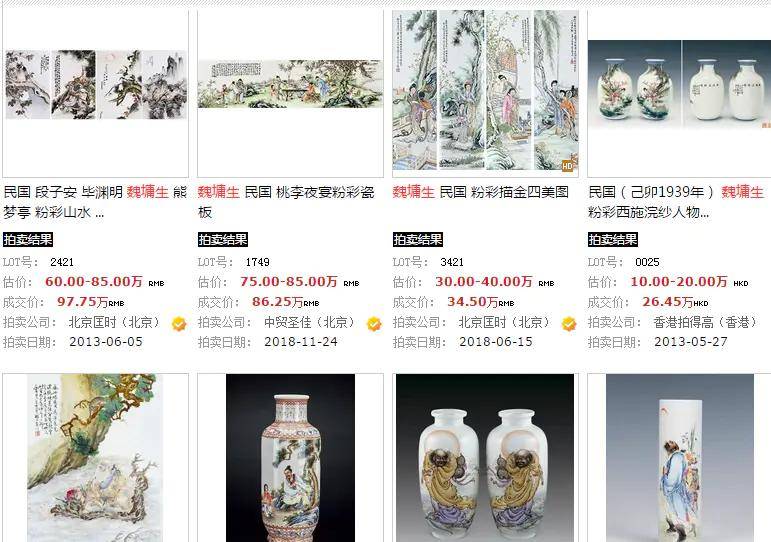Click 拍卖结果 label for lot 1749

click(223, 240)
